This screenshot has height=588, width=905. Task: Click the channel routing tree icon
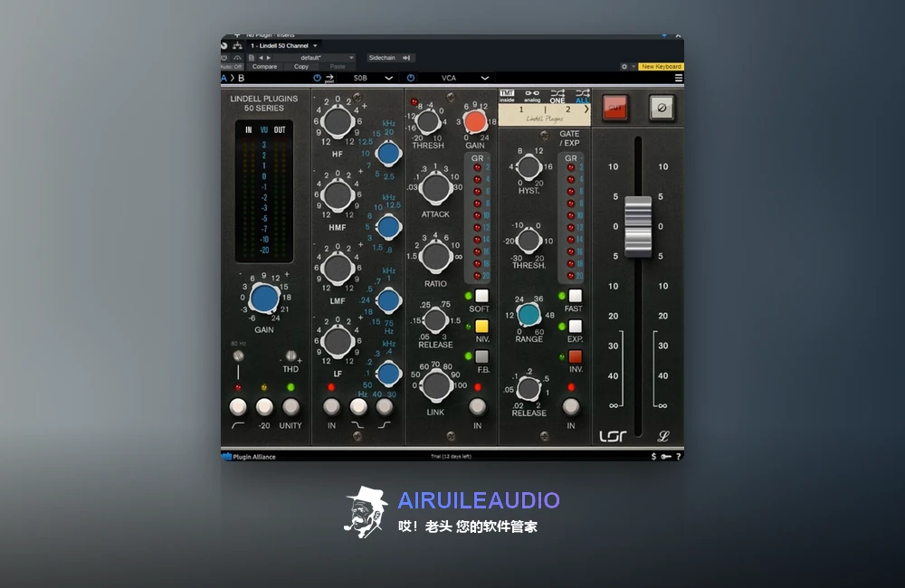point(237,45)
